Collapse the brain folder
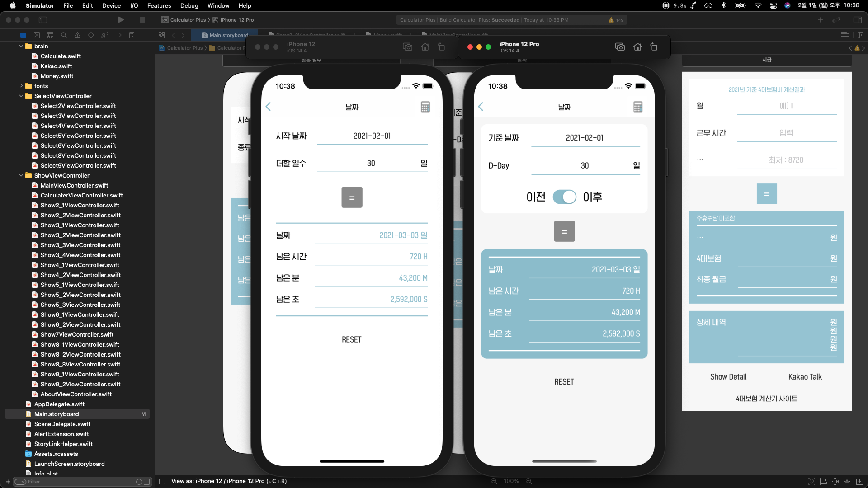Screen dimensions: 868x488 (x=21, y=46)
